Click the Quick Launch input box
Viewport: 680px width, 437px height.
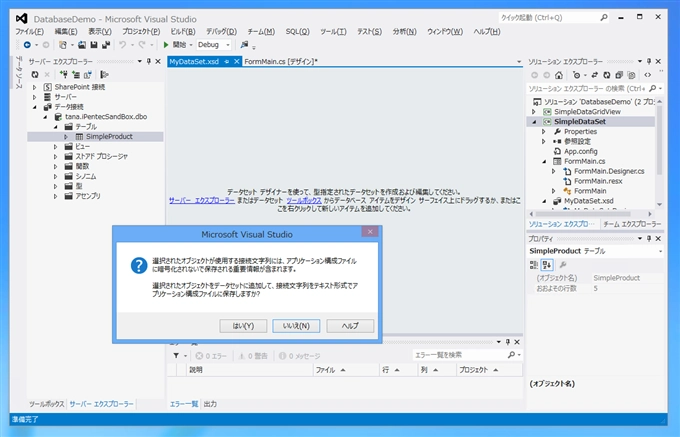pyautogui.click(x=549, y=18)
